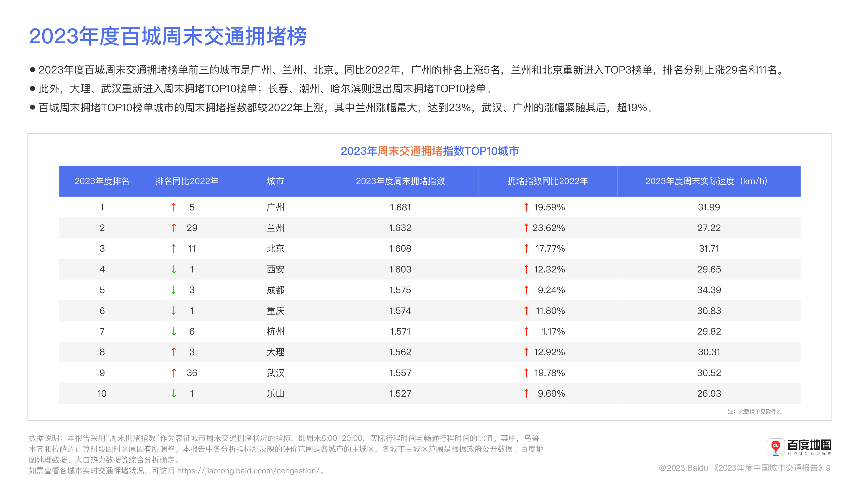
Task: Click the 2023年度排名 column header
Action: pos(102,181)
